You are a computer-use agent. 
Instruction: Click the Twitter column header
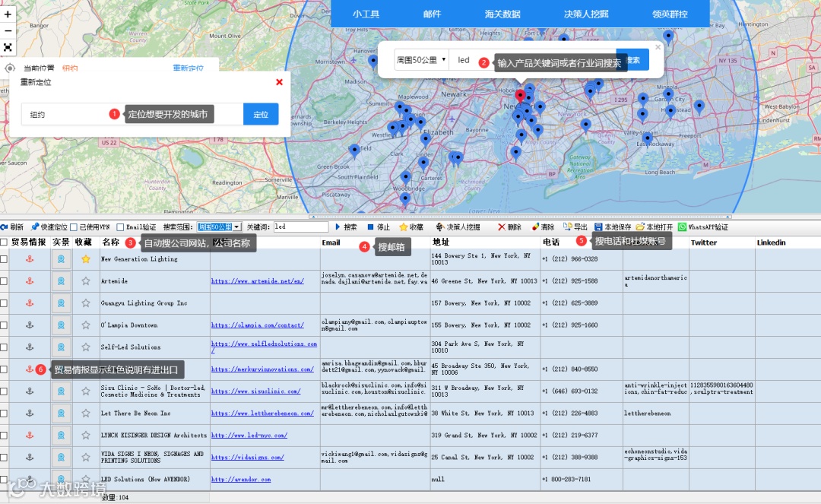click(704, 242)
